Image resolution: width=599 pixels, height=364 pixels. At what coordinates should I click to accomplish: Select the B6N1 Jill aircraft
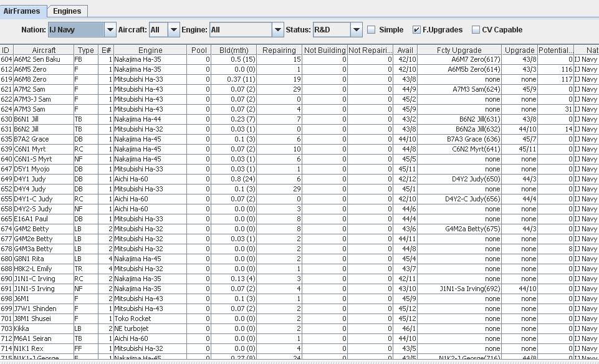click(x=44, y=119)
